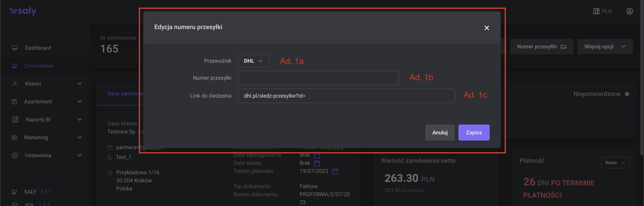Expand the Więcej opcji dropdown
The height and width of the screenshot is (206, 644).
click(x=605, y=47)
